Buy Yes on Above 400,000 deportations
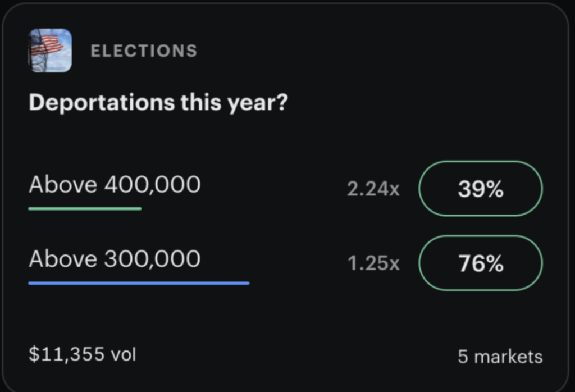Image resolution: width=575 pixels, height=392 pixels. (481, 189)
